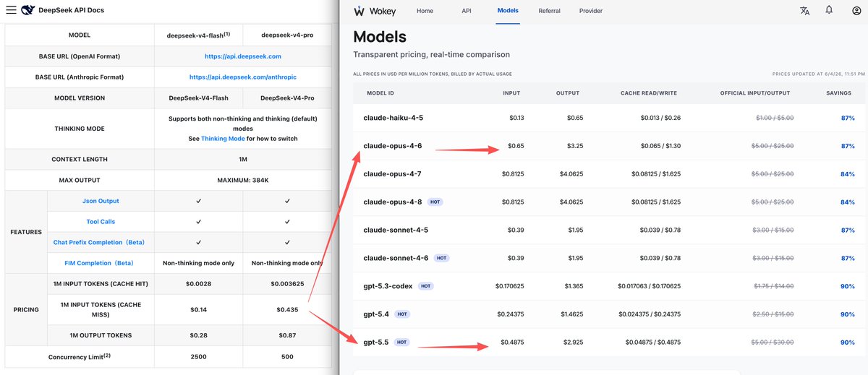Open the Referral tab in Wokey

tap(550, 11)
